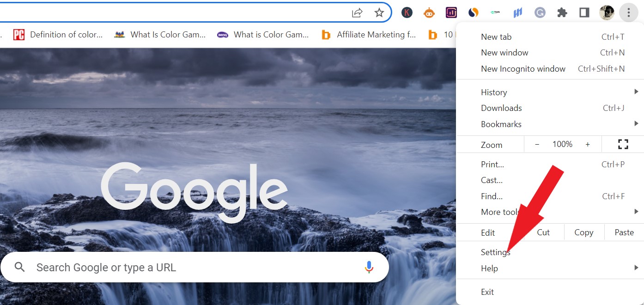Enter full screen via the fullscreen icon
Viewport: 644px width, 305px height.
(623, 144)
